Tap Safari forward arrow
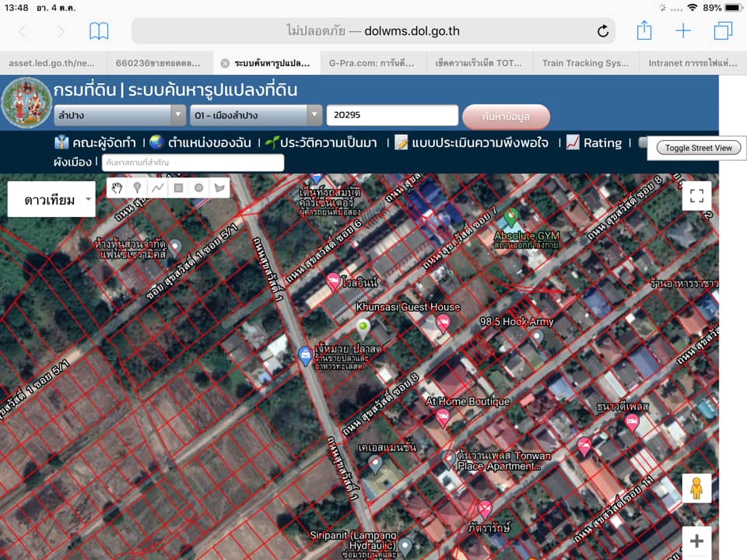 coord(60,31)
